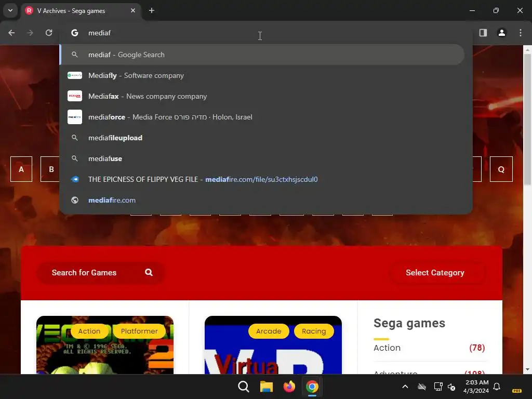The height and width of the screenshot is (399, 532).
Task: Open the Action (78) category link
Action: (x=429, y=348)
